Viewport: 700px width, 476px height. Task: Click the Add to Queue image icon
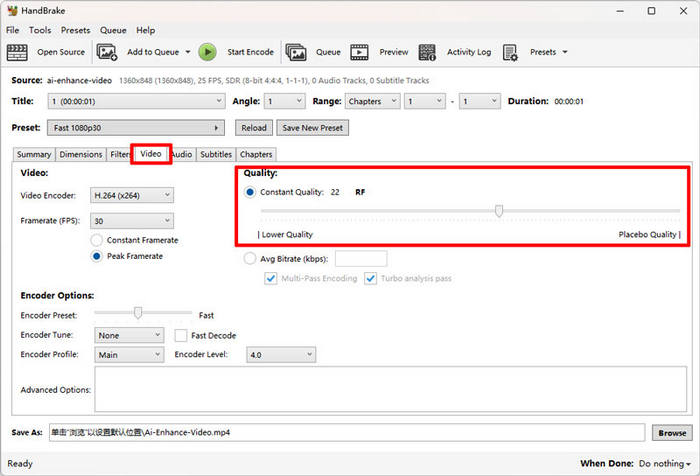[x=107, y=52]
